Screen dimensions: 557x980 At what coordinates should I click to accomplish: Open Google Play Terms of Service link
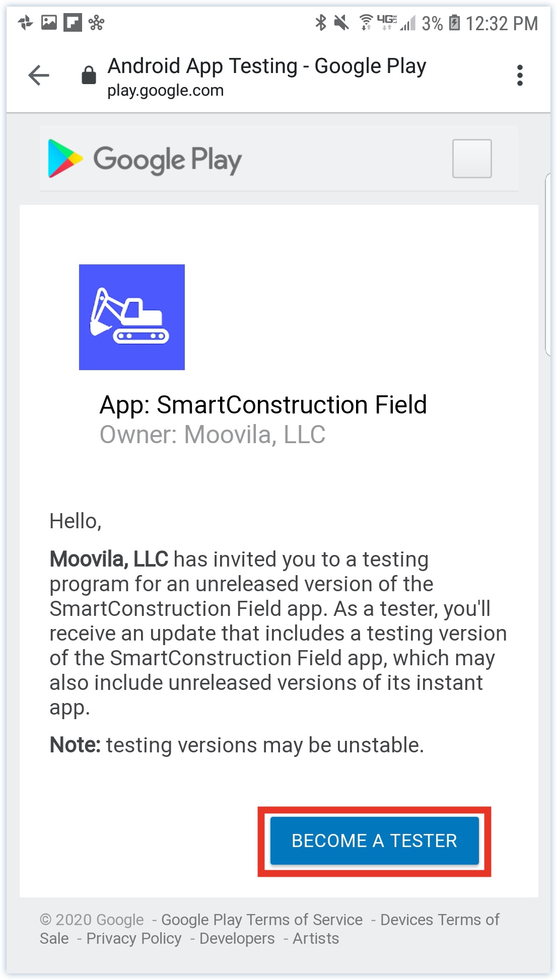tap(262, 920)
